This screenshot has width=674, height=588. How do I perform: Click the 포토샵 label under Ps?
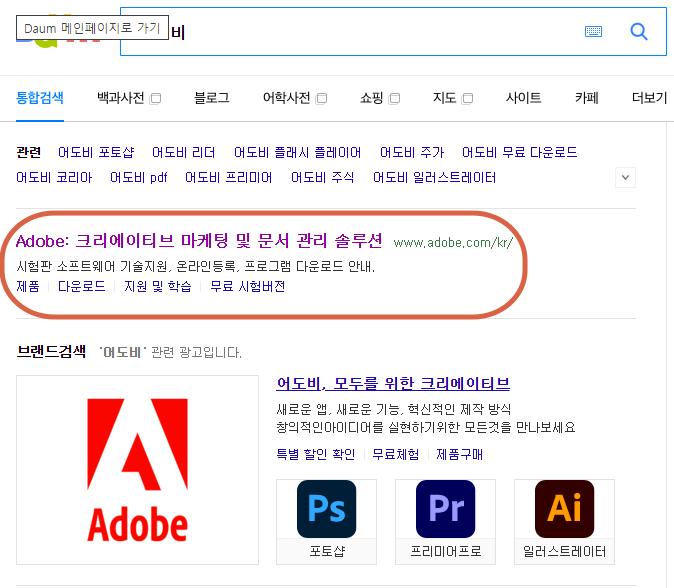[327, 551]
